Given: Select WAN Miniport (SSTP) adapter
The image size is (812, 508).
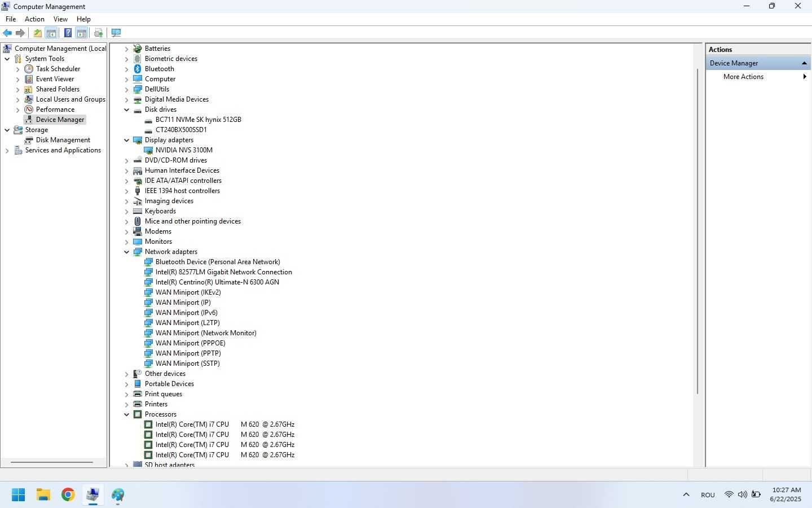Looking at the screenshot, I should (x=187, y=364).
